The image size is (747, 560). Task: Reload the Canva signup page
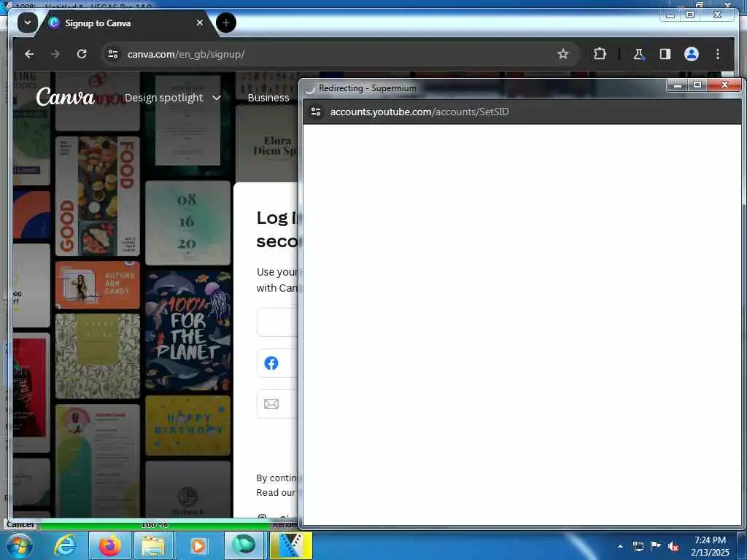[82, 54]
